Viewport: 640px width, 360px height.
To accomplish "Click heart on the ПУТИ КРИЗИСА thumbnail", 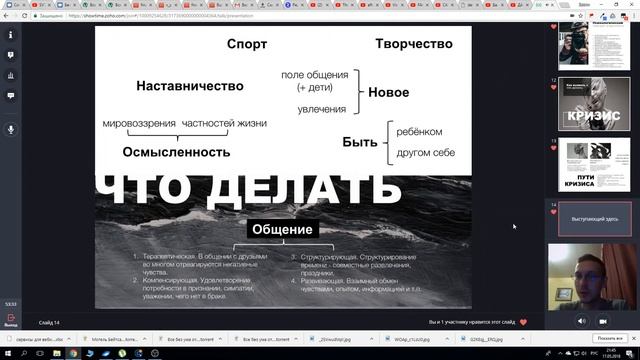I will [553, 148].
